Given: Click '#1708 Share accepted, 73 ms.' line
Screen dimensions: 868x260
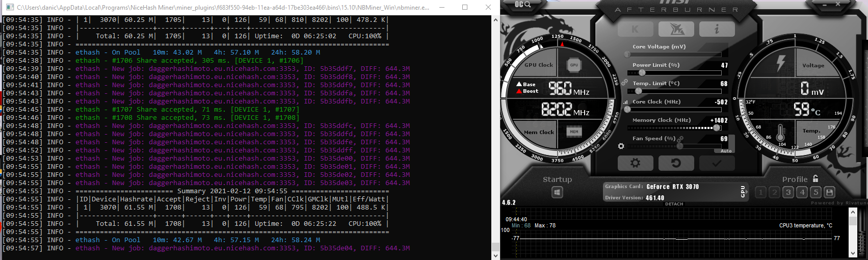Looking at the screenshot, I should [188, 117].
